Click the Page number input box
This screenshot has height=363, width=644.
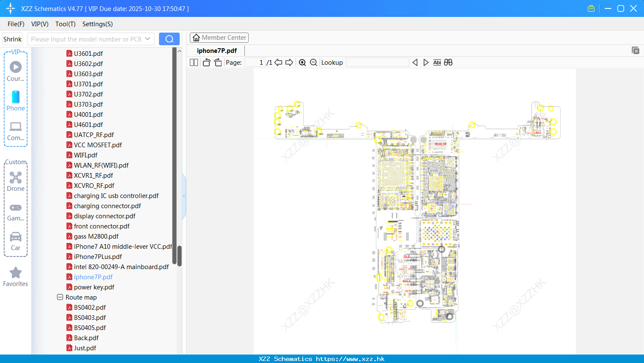(x=255, y=62)
